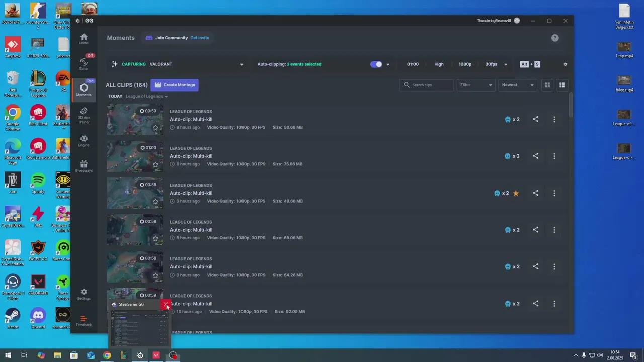Open more options for 92.09 MB clip

point(554,304)
